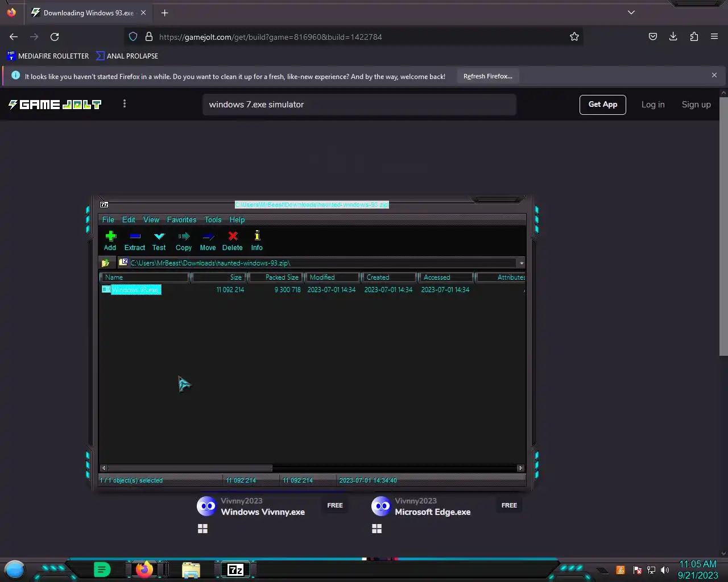Open Microsoft Edge.exe game link

click(x=433, y=512)
